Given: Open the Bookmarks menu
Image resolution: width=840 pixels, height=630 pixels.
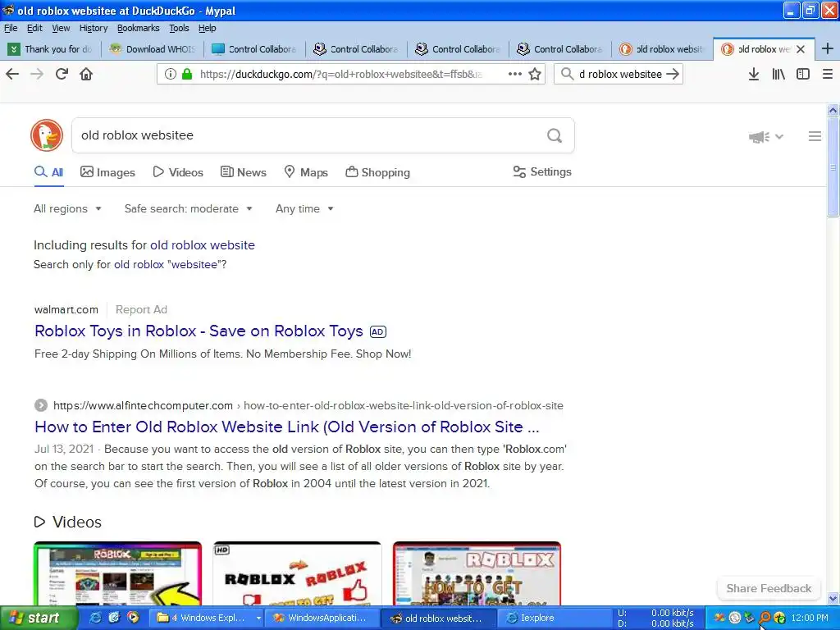Looking at the screenshot, I should click(x=138, y=28).
